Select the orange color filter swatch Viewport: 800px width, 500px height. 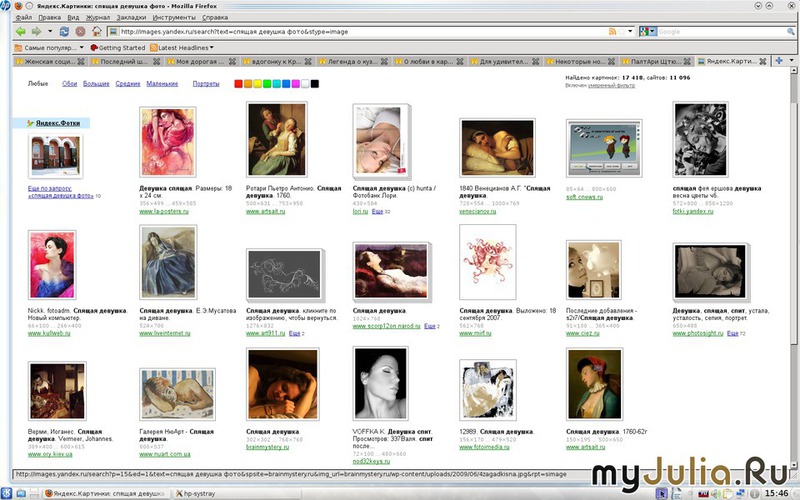tap(248, 84)
